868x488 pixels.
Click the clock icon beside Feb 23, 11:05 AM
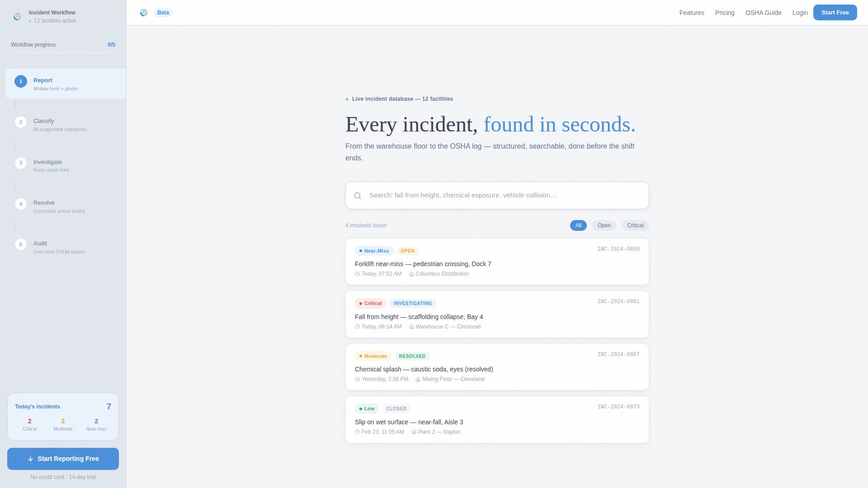[x=358, y=432]
